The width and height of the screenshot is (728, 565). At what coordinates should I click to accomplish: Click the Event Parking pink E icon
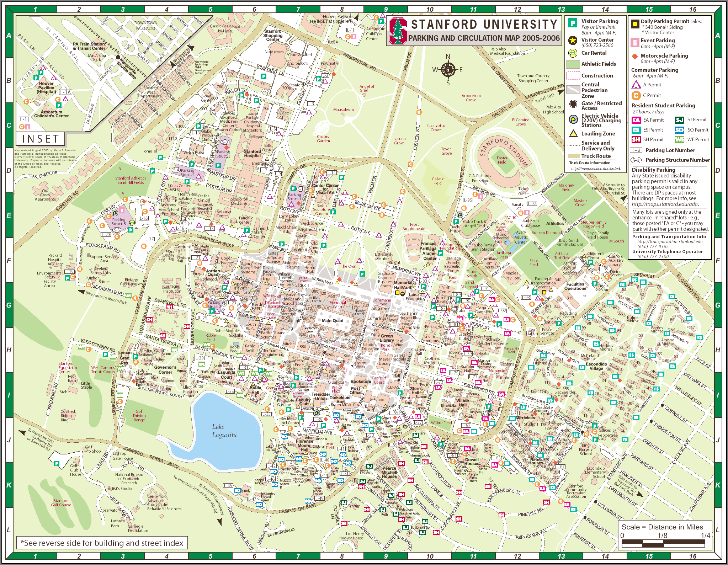(635, 43)
